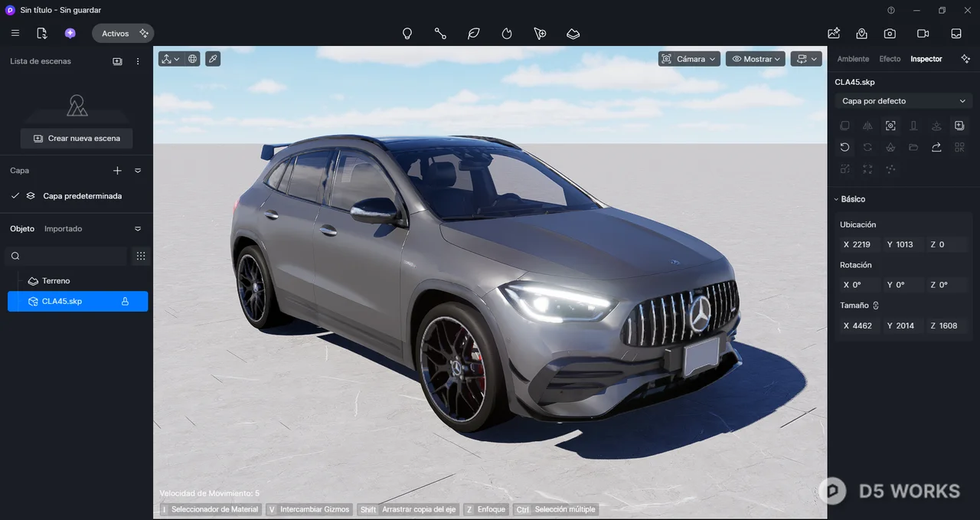Image resolution: width=980 pixels, height=520 pixels.
Task: Focus the object search field
Action: (x=66, y=256)
